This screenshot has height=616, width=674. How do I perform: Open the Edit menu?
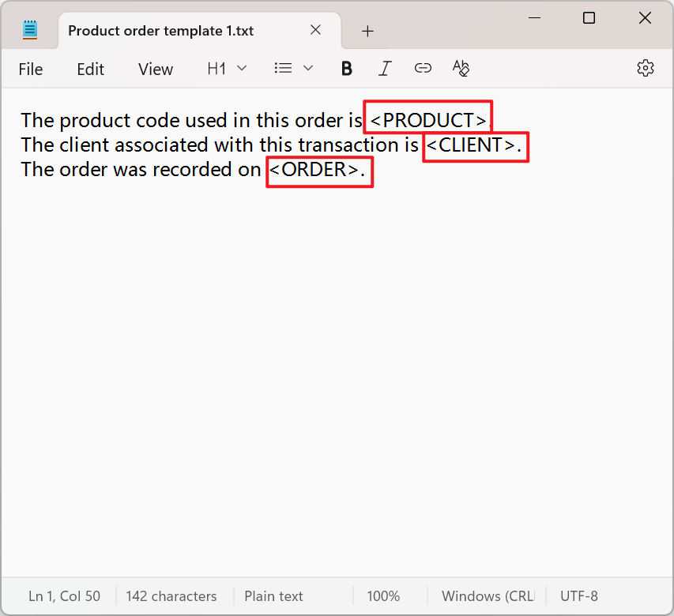90,69
